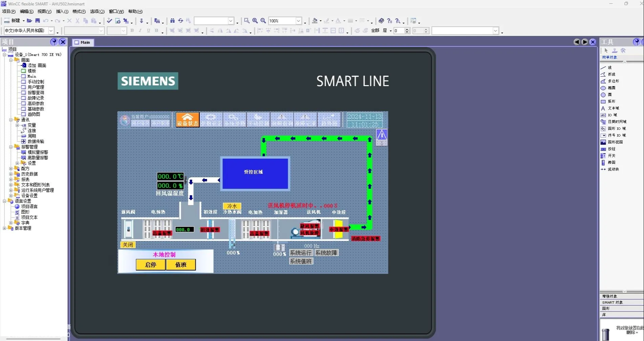Image resolution: width=644 pixels, height=341 pixels.
Task: Select the 文本域 text field tool
Action: 613,108
